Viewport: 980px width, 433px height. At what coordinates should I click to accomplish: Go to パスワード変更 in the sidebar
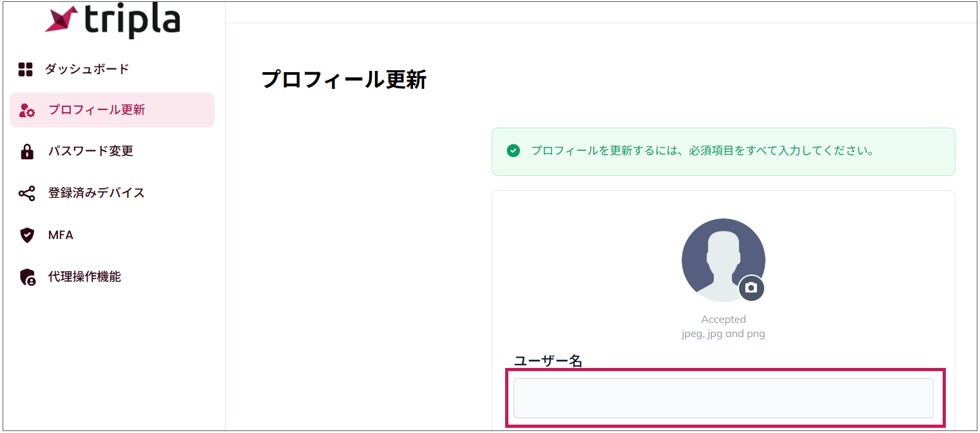click(x=90, y=151)
